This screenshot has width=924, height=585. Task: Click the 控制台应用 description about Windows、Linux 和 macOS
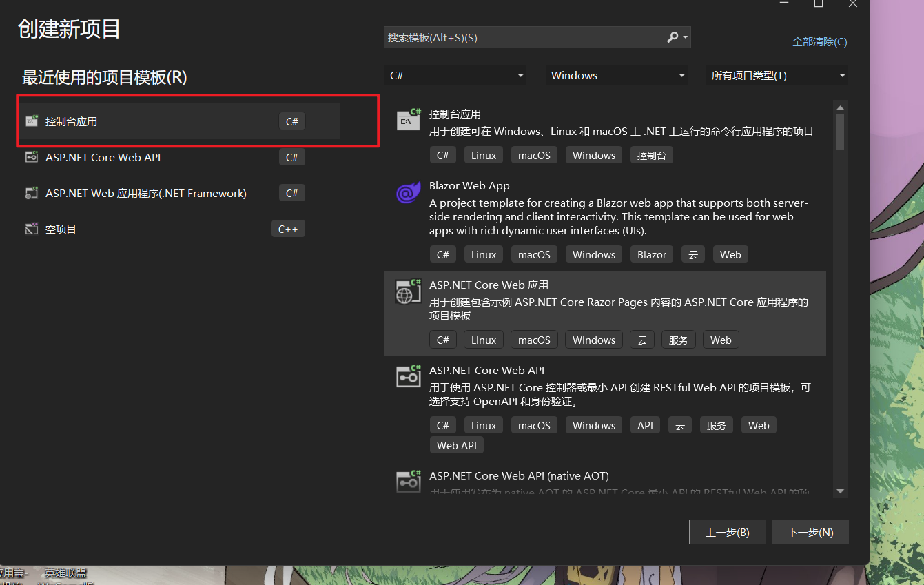622,131
